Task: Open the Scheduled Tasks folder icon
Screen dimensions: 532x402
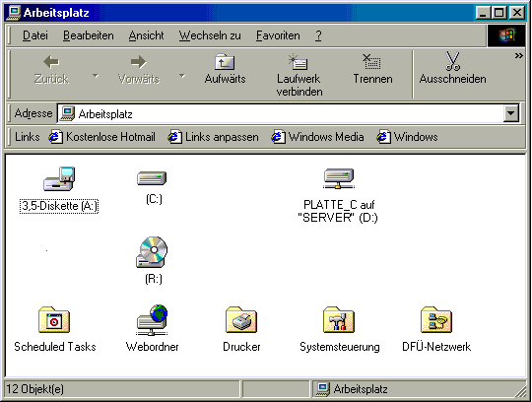Action: (x=54, y=319)
